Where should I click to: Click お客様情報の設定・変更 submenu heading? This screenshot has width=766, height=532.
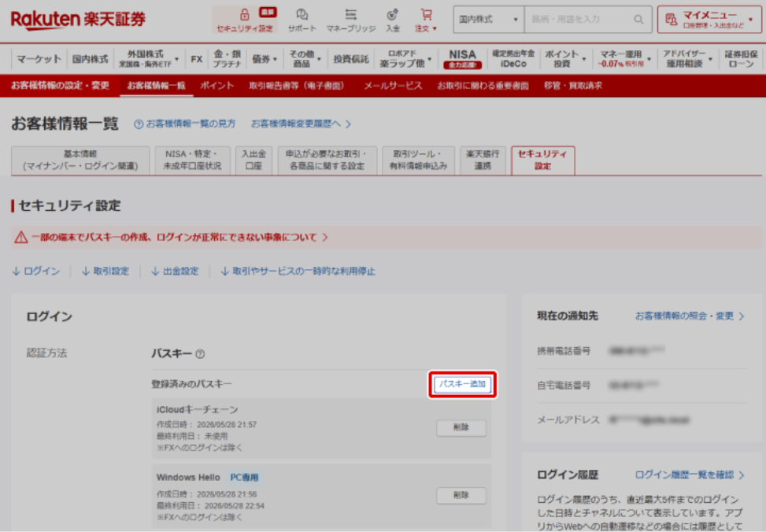60,86
